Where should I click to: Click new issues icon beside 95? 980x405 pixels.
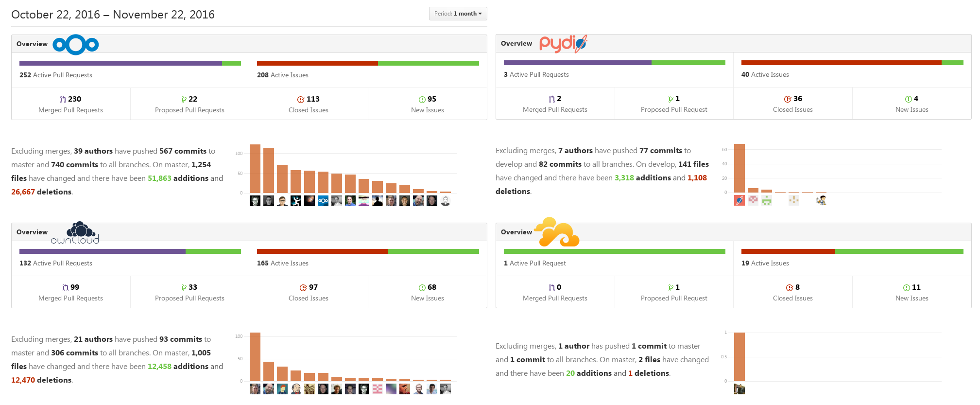pos(422,99)
